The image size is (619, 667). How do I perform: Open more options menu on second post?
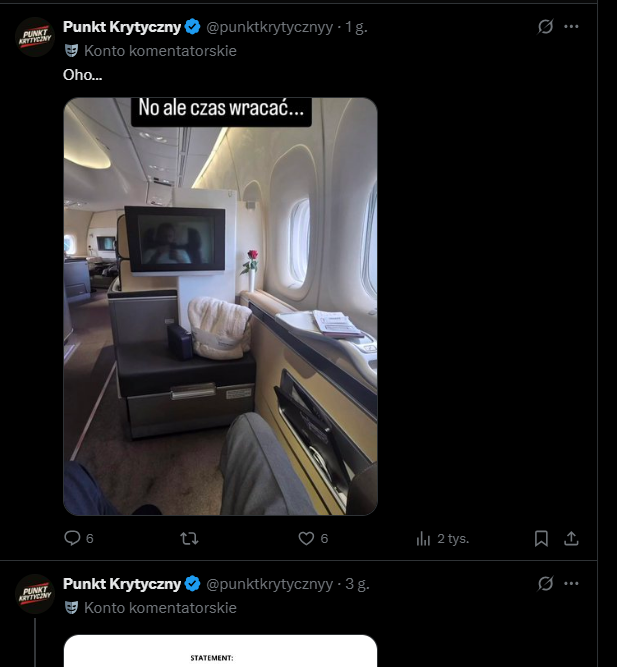point(572,583)
